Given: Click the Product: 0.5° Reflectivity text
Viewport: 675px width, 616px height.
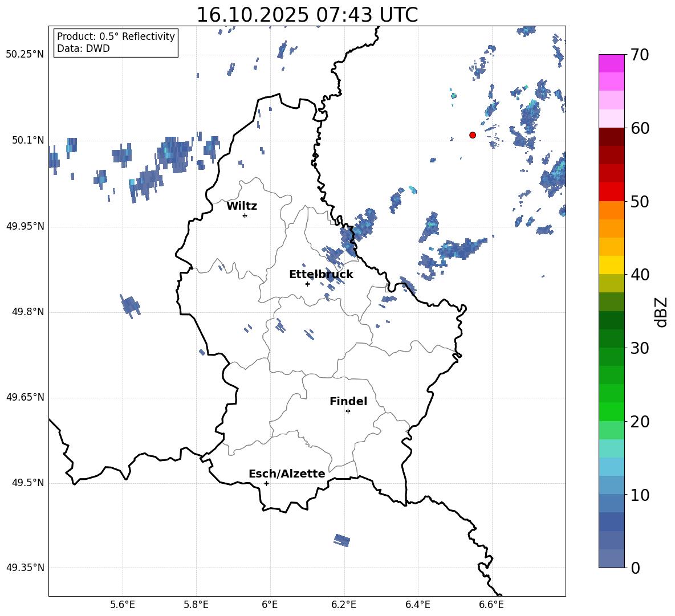Looking at the screenshot, I should coord(116,36).
